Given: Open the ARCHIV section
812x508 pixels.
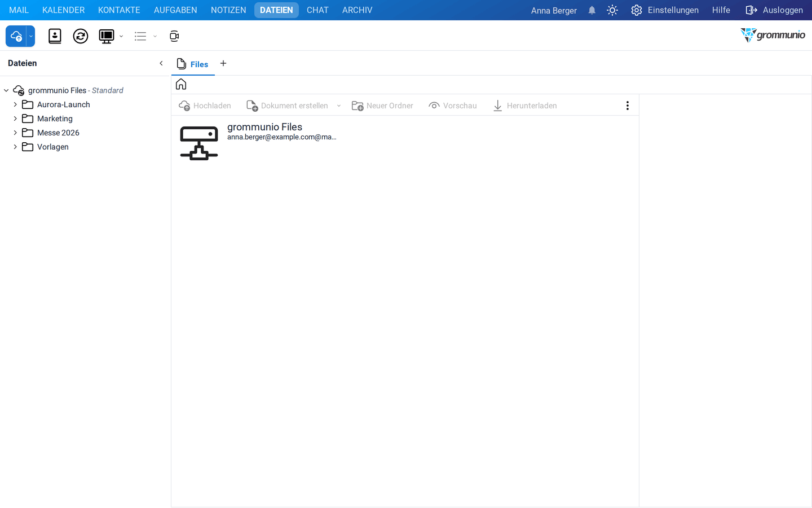Looking at the screenshot, I should coord(358,10).
